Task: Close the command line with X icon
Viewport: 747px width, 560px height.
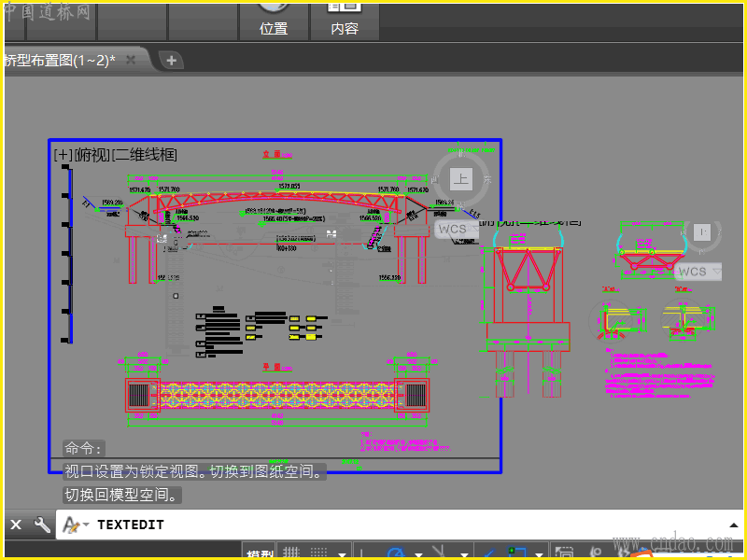Action: 16,525
